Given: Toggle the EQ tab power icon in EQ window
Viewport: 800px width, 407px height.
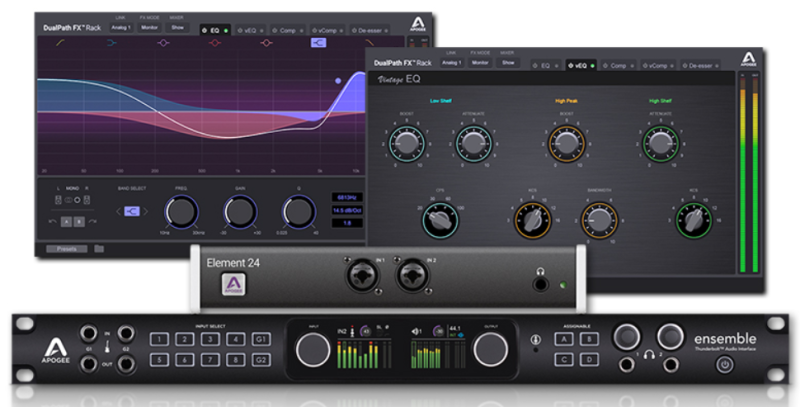Looking at the screenshot, I should click(x=205, y=31).
